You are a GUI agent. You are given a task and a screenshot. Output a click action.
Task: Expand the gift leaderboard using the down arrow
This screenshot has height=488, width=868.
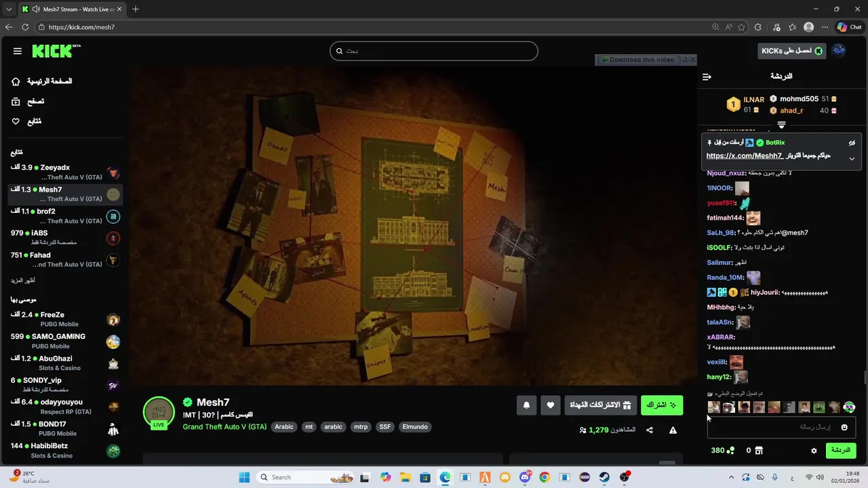pyautogui.click(x=781, y=125)
